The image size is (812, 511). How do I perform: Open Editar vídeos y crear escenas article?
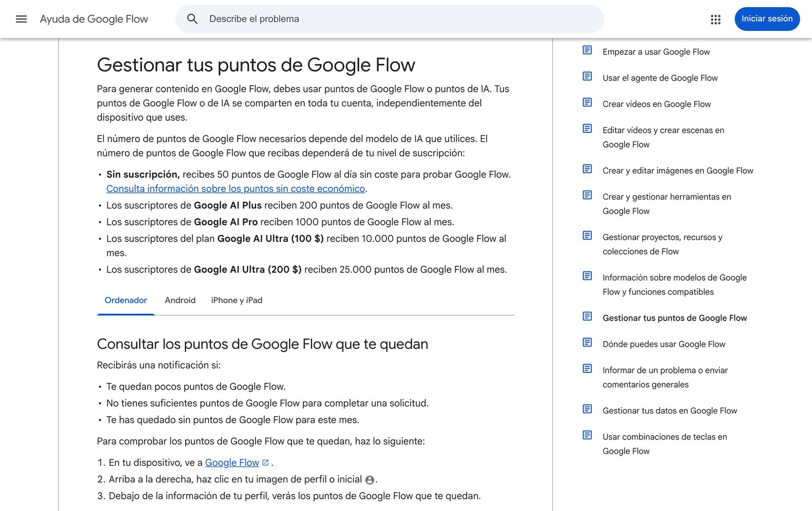click(x=663, y=138)
